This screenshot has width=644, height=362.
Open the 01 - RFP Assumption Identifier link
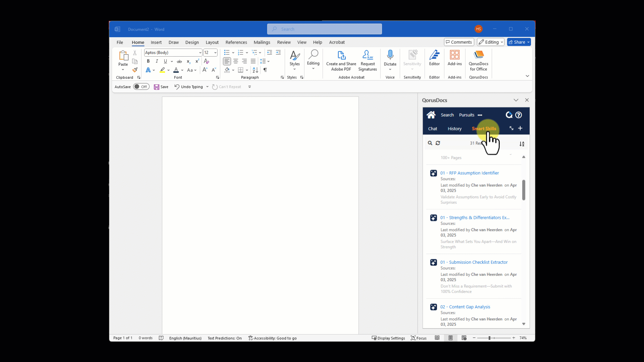pyautogui.click(x=470, y=173)
